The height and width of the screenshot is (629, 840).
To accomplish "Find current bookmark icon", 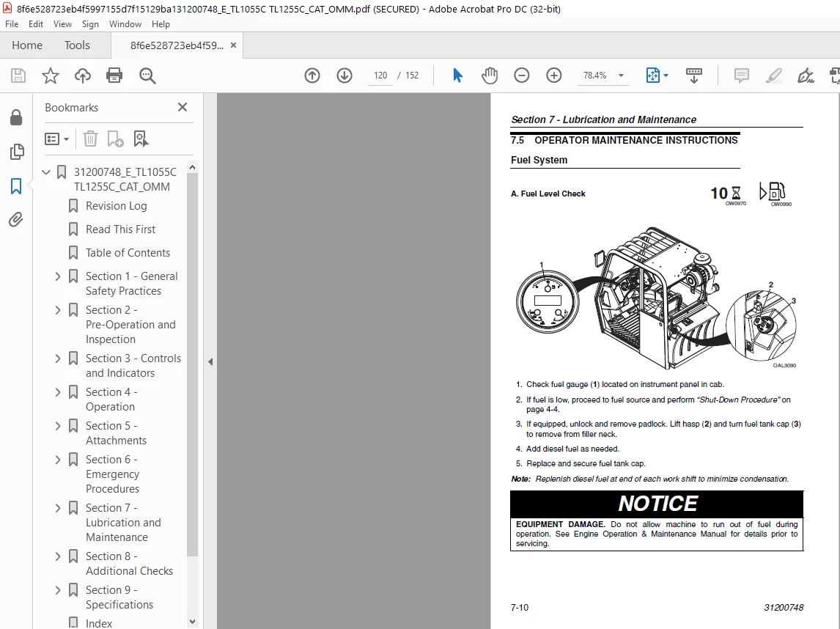I will click(x=141, y=139).
